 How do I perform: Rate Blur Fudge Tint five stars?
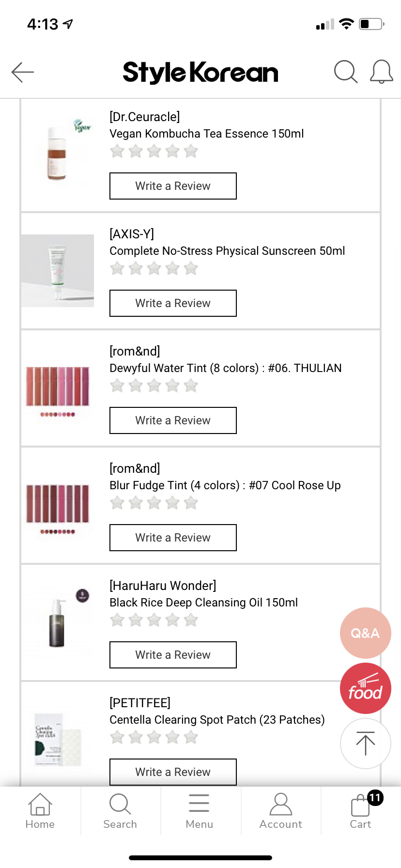click(x=191, y=503)
